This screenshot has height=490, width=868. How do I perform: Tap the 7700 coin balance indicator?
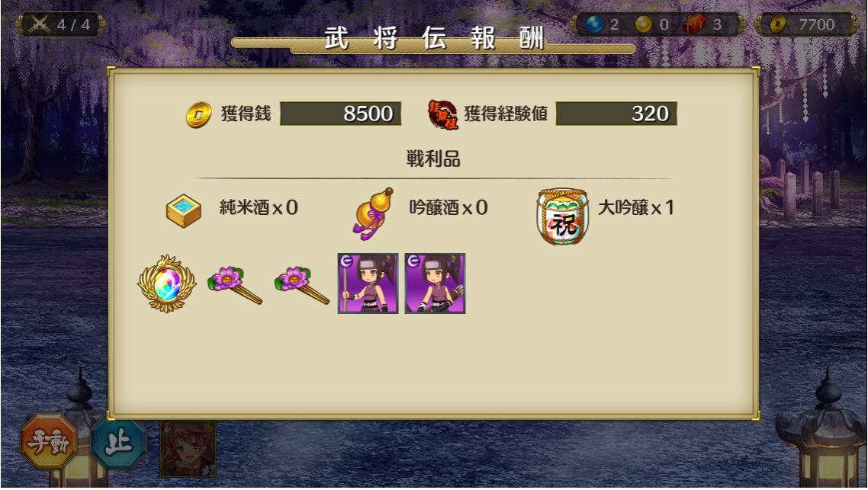805,24
